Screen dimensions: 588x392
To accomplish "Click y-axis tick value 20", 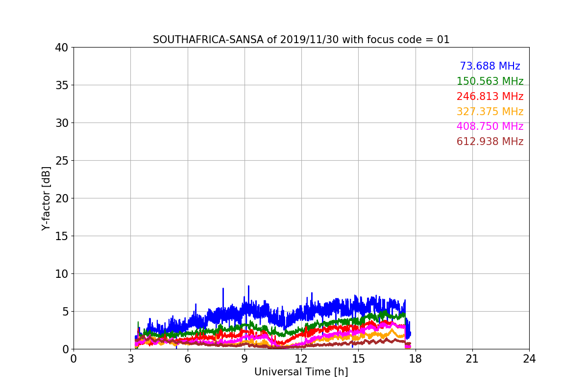I will (x=62, y=198).
